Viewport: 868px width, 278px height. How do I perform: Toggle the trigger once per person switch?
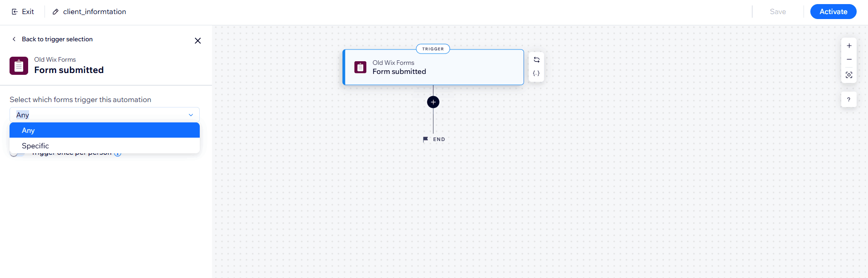[x=17, y=153]
